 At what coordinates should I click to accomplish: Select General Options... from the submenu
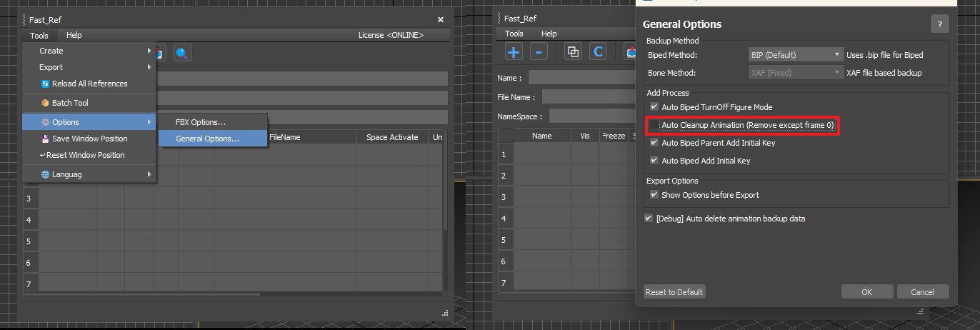pyautogui.click(x=207, y=139)
